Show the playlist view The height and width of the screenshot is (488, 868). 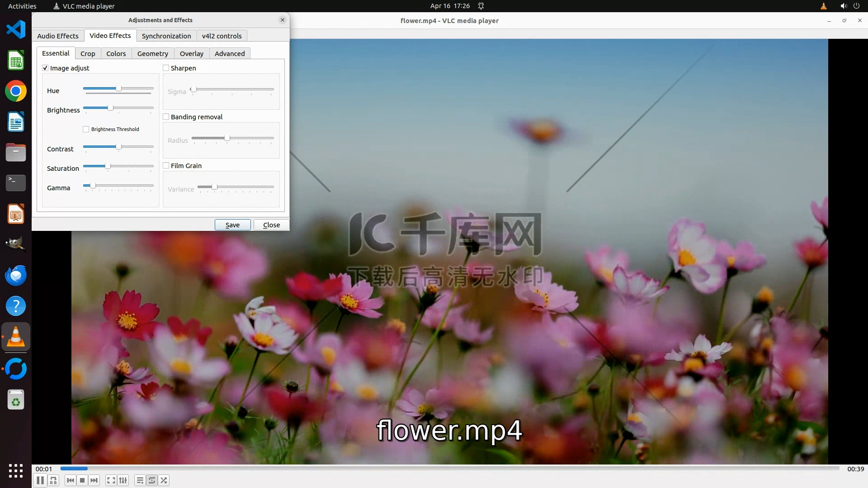tap(140, 480)
